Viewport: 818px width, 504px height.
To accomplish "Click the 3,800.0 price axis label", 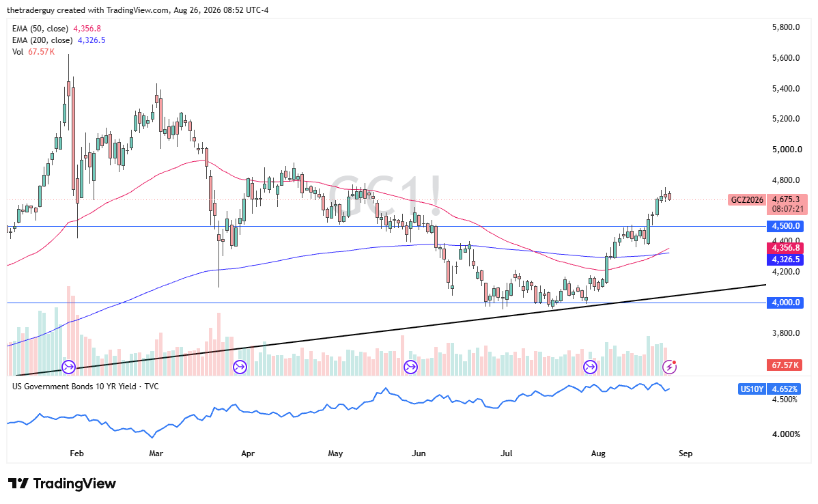I will (786, 333).
